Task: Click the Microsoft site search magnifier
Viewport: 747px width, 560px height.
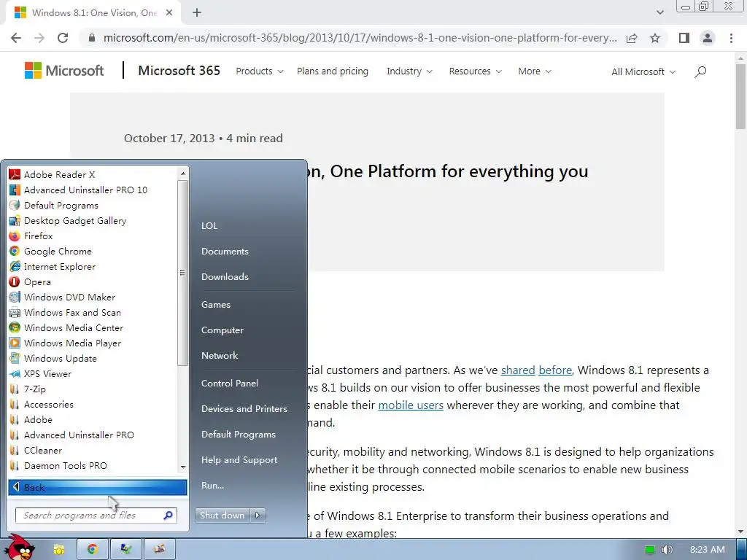Action: tap(700, 72)
